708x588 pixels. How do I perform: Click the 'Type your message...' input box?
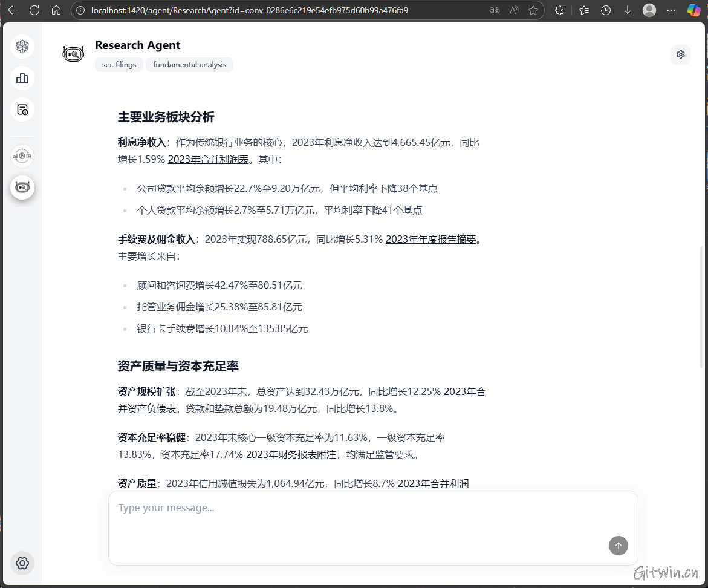[x=363, y=508]
